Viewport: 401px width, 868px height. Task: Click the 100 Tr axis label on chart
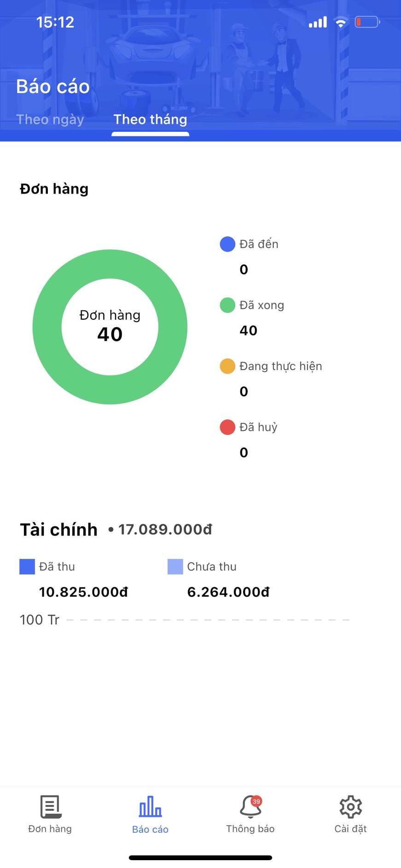[x=39, y=619]
